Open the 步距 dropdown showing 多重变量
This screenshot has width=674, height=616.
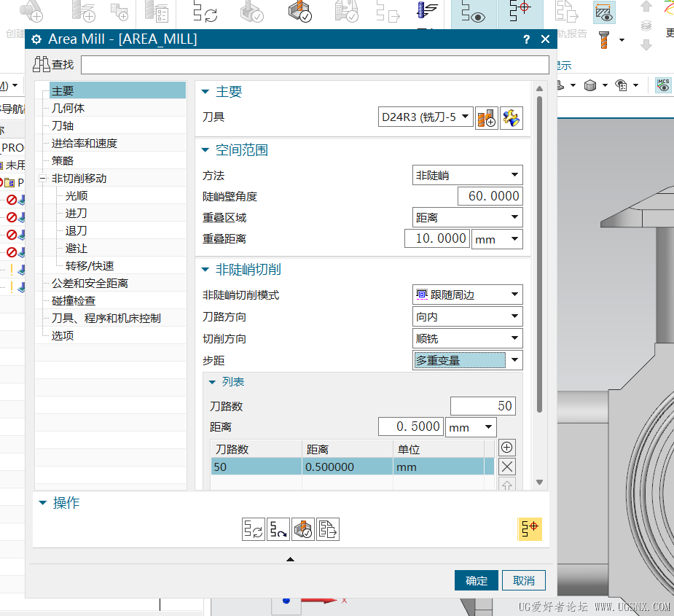(x=467, y=360)
